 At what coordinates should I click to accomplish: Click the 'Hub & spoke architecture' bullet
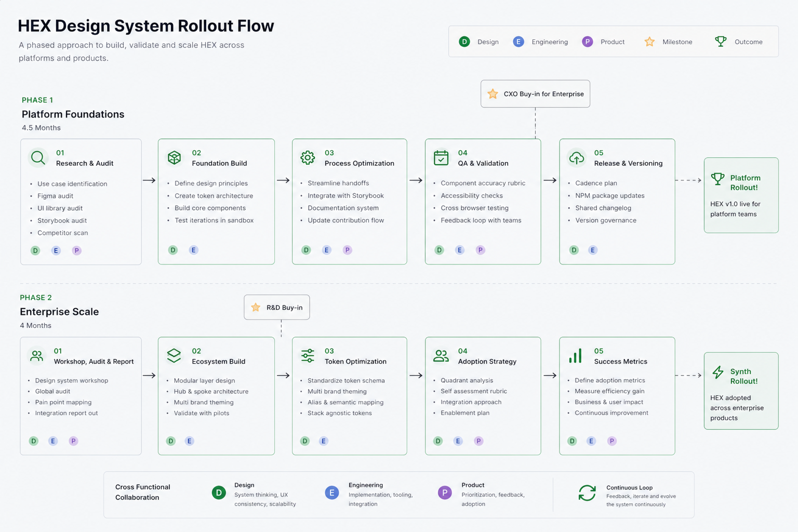click(x=211, y=391)
